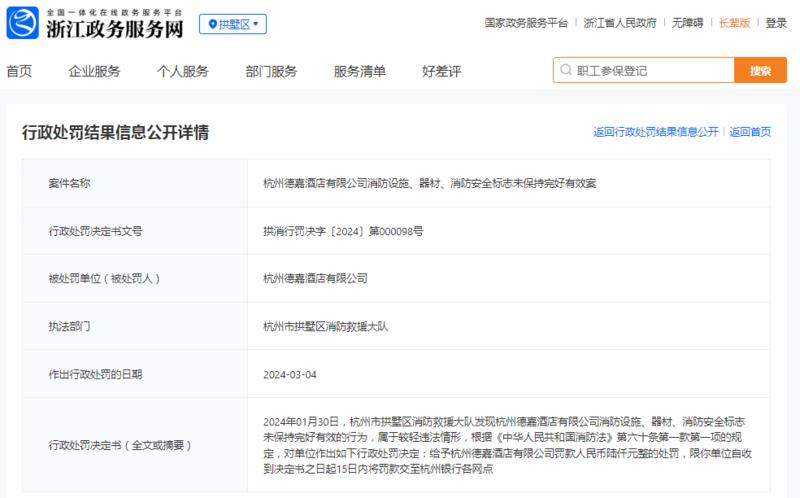Open the 个人服务 menu

tap(183, 71)
